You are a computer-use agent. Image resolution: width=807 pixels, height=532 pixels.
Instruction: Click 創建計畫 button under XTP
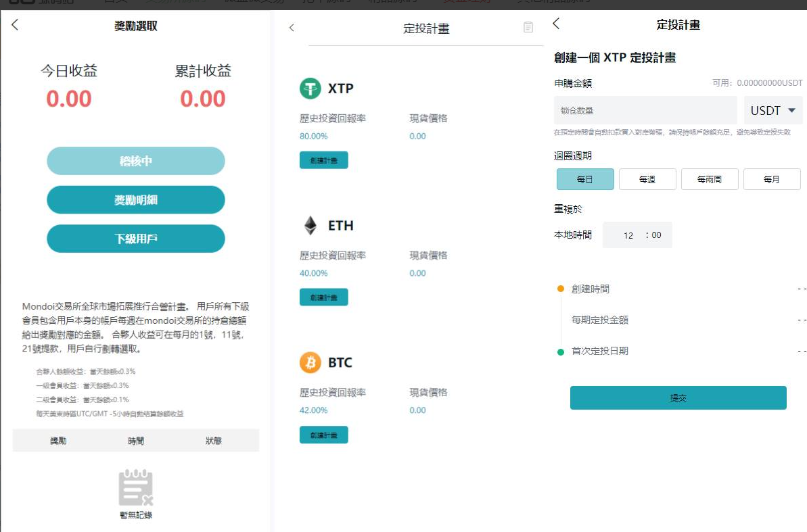(x=323, y=160)
